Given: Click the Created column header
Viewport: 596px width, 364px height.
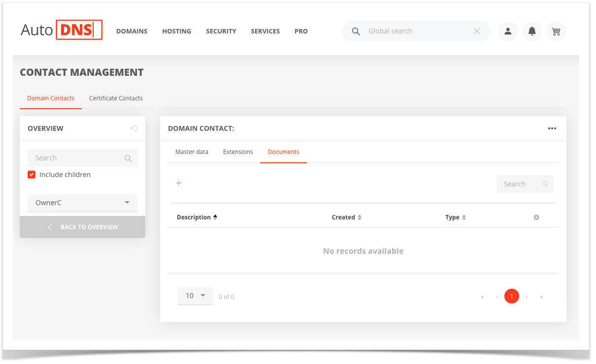Looking at the screenshot, I should (343, 217).
